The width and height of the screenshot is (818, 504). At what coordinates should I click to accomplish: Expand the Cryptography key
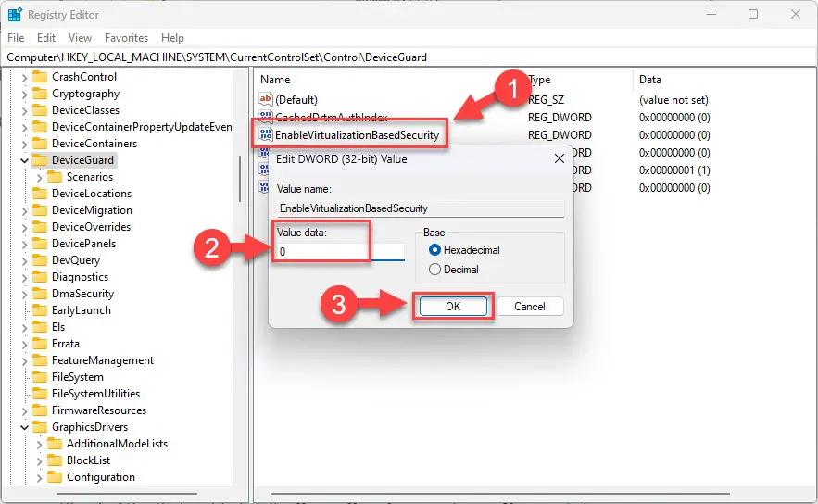click(24, 94)
